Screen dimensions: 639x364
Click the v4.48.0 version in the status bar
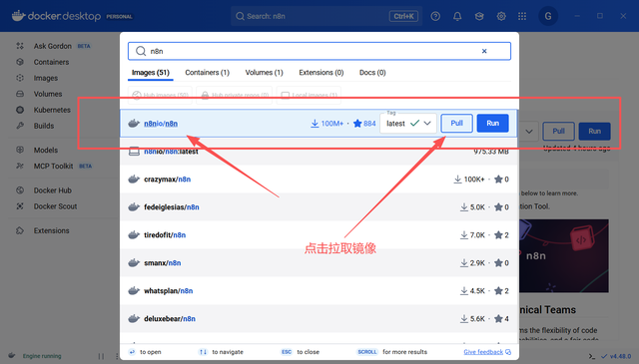pos(616,356)
